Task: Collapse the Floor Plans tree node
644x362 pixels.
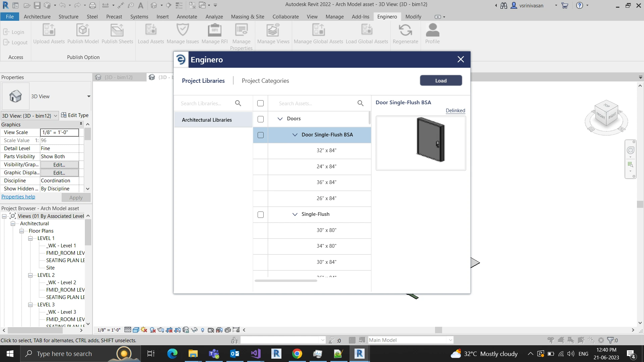Action: (x=21, y=231)
